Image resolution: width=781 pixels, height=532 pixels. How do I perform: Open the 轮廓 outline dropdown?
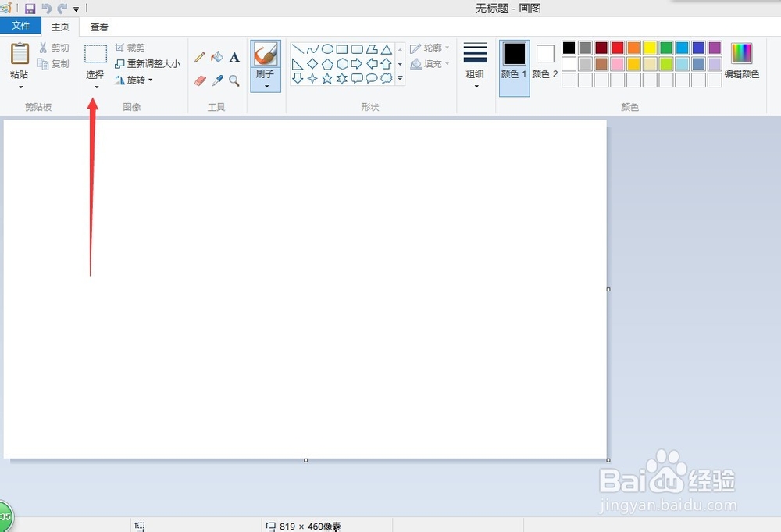[430, 48]
